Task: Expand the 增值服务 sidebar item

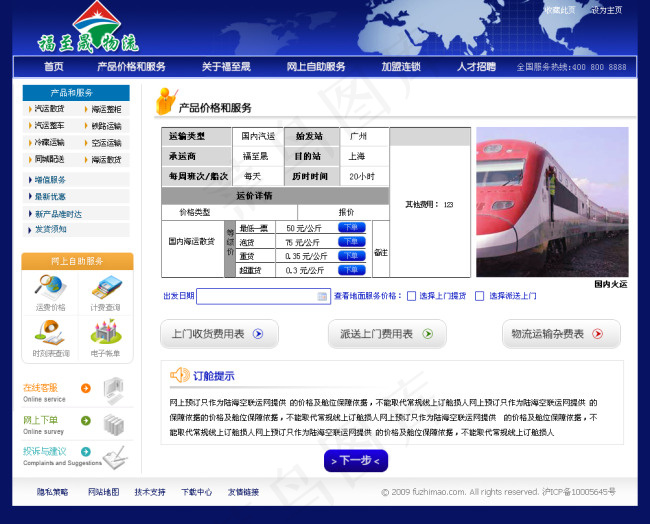Action: 50,180
